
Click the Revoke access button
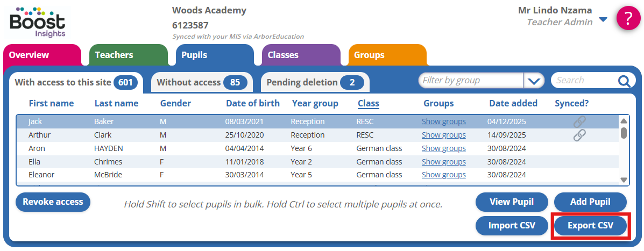pyautogui.click(x=53, y=202)
